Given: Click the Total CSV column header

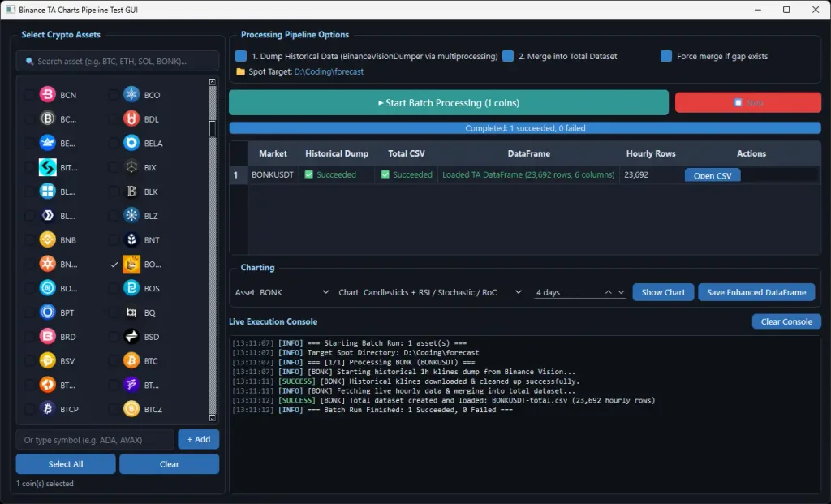Looking at the screenshot, I should [406, 153].
